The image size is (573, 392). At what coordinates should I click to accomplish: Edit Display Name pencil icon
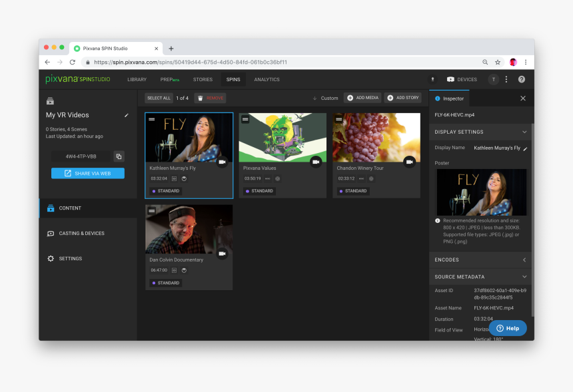tap(525, 148)
